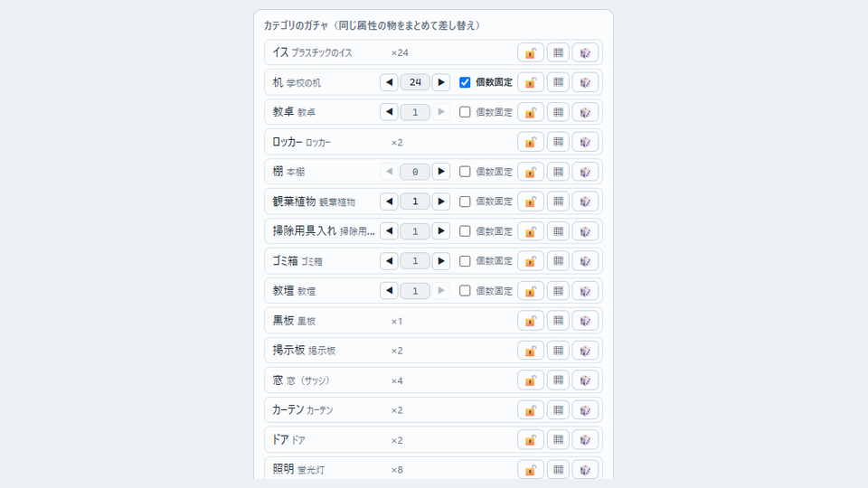Image resolution: width=868 pixels, height=488 pixels.
Task: Roll the dice icon for 黒板 row
Action: point(585,321)
